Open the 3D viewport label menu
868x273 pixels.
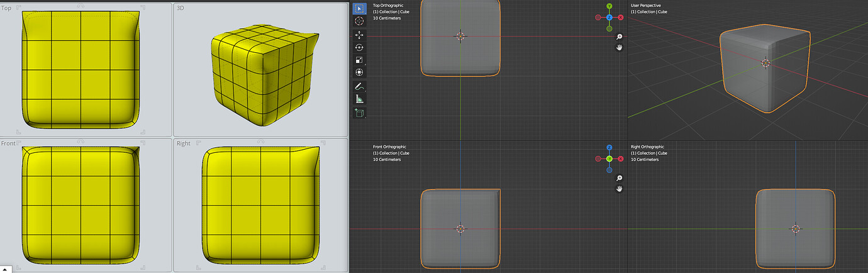pos(181,8)
